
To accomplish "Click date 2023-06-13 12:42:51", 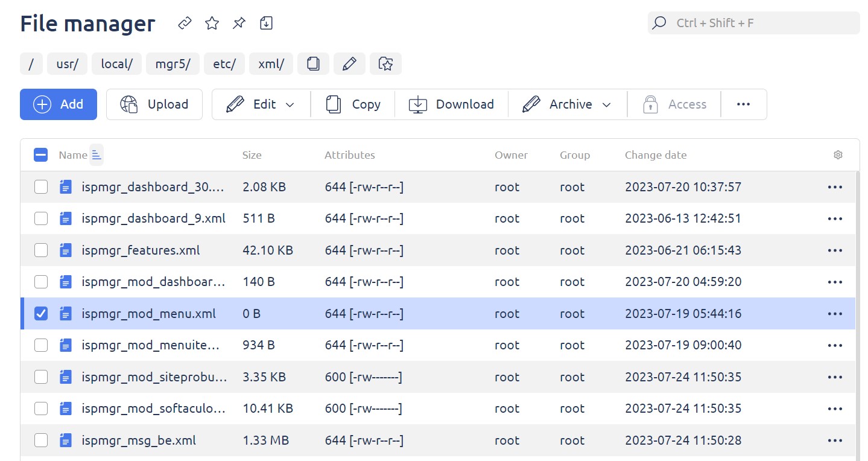I will click(683, 218).
